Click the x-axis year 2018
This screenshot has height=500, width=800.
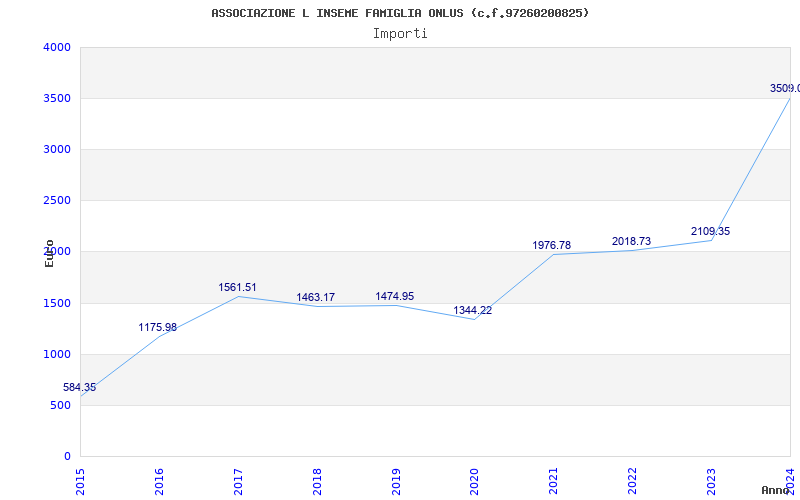317,481
